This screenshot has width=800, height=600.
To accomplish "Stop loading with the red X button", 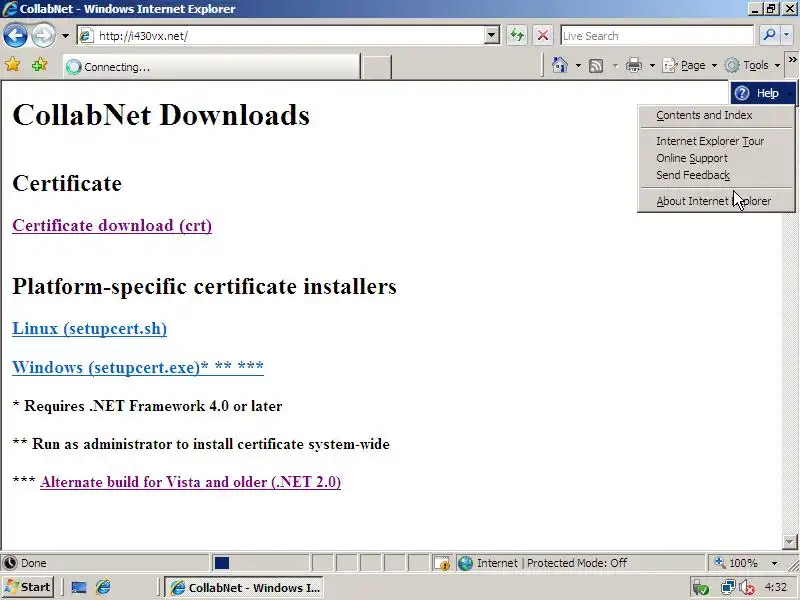I will click(543, 36).
